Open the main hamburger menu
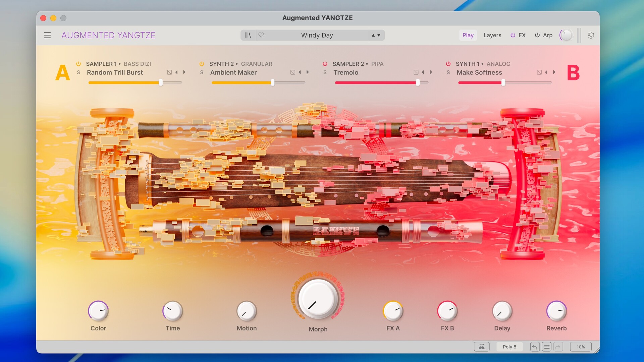 [x=47, y=35]
